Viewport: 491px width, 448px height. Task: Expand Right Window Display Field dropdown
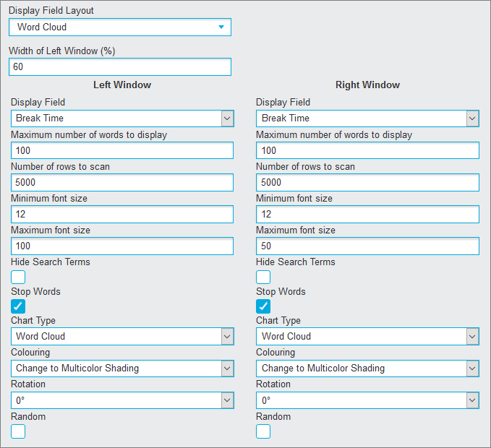367,119
